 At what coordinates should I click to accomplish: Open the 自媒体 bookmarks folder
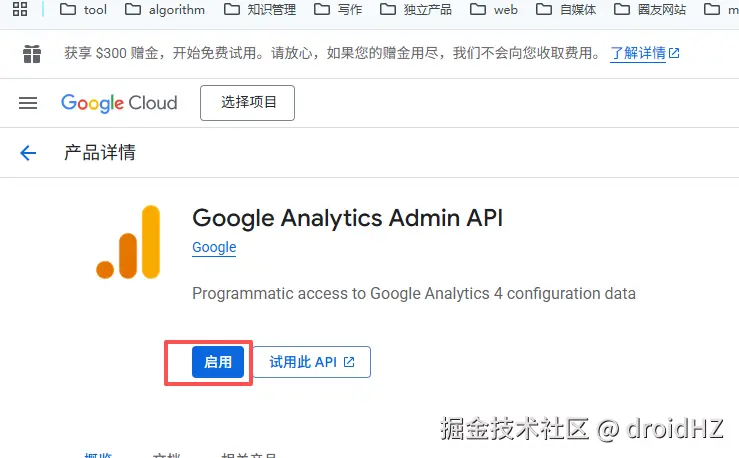click(x=566, y=9)
